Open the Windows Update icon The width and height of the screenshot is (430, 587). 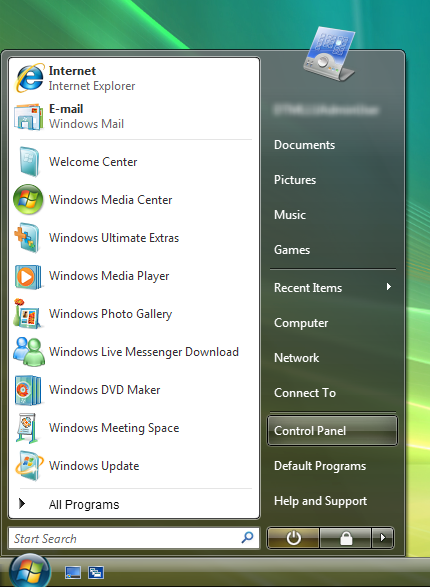(x=29, y=466)
